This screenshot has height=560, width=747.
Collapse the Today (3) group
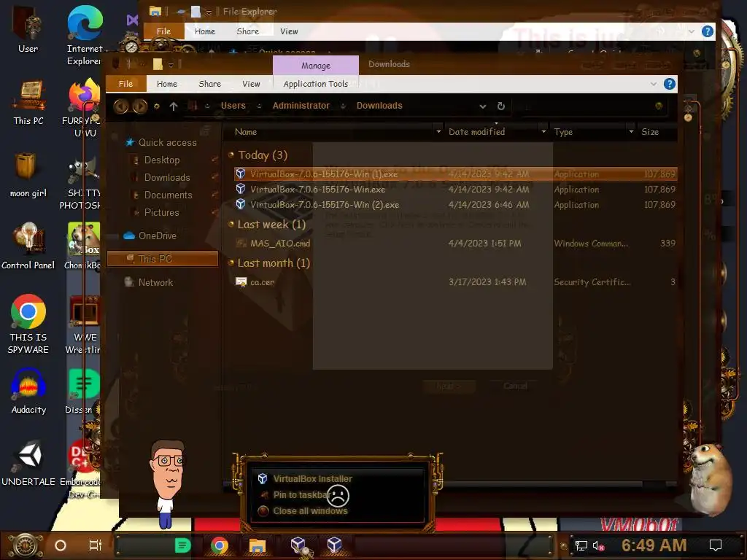coord(231,155)
